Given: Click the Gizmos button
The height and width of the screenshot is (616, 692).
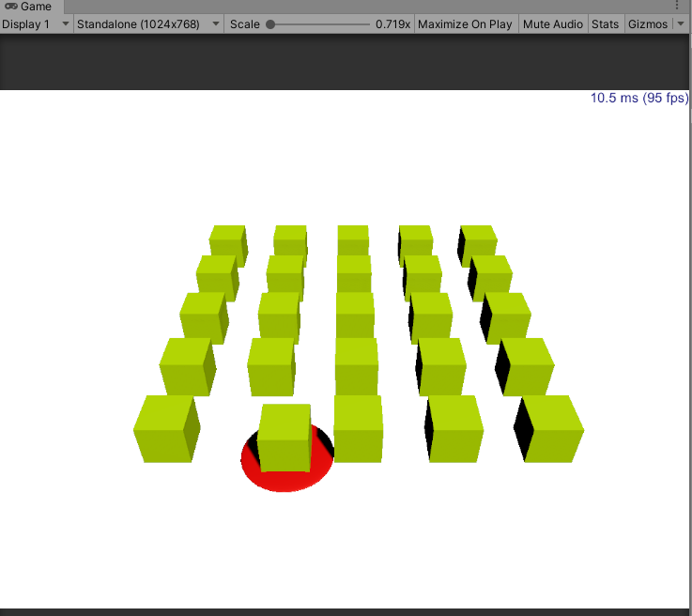Looking at the screenshot, I should (x=648, y=24).
